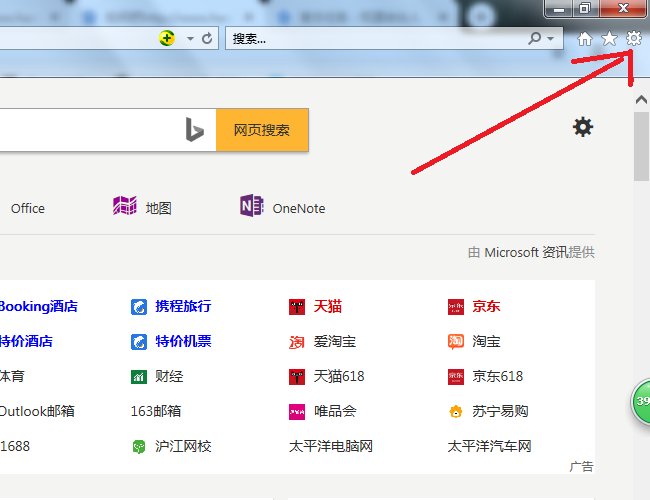This screenshot has height=500, width=650.
Task: Open the 天猫 link
Action: 328,306
